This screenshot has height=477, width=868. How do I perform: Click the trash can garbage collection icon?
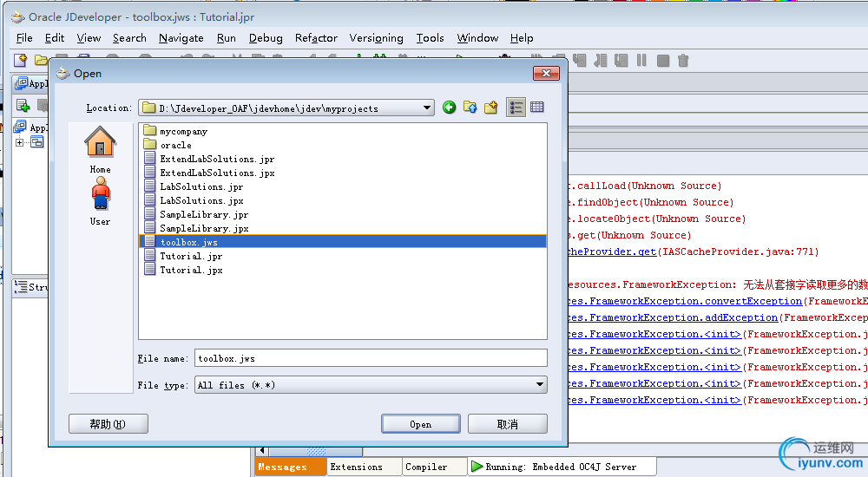coord(683,61)
